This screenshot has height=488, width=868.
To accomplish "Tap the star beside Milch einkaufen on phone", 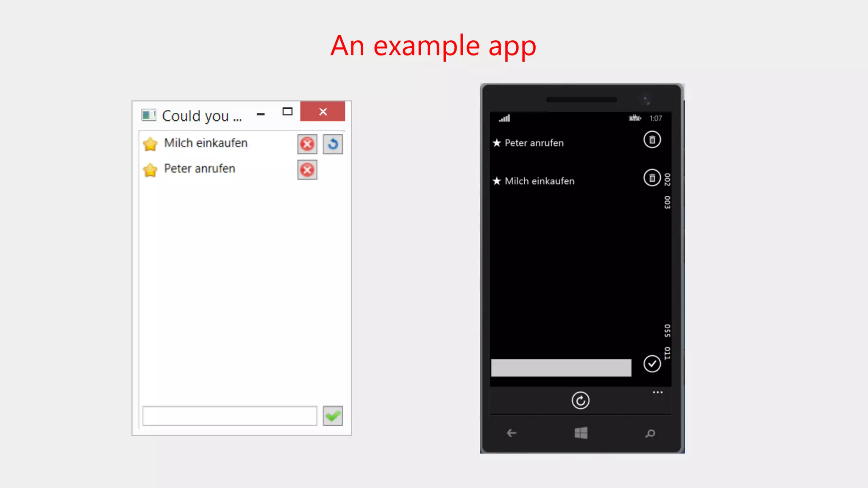I will pyautogui.click(x=497, y=181).
